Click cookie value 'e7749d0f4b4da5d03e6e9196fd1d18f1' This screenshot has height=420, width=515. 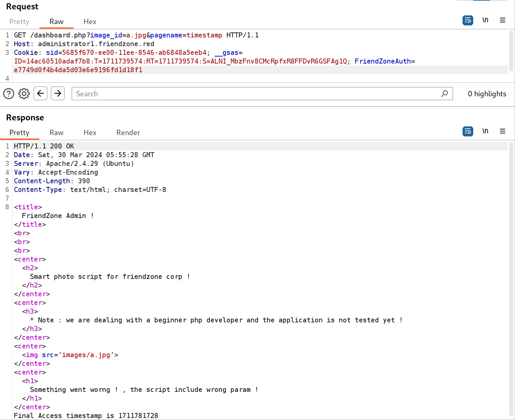tap(78, 70)
